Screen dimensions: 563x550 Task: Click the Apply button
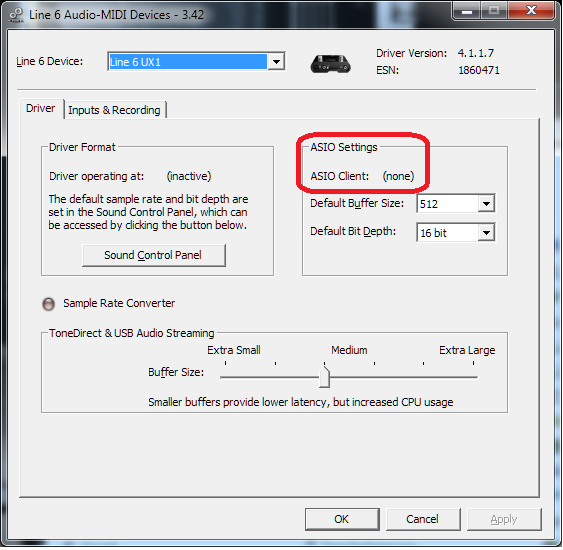point(504,519)
